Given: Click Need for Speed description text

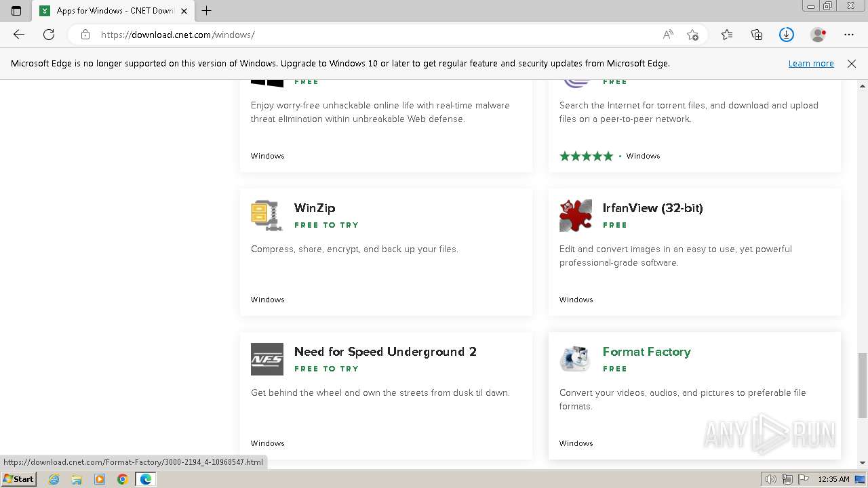Looking at the screenshot, I should (380, 392).
